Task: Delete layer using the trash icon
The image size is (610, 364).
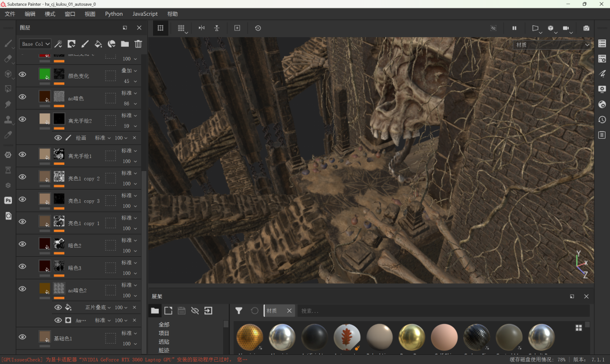Action: pyautogui.click(x=138, y=44)
